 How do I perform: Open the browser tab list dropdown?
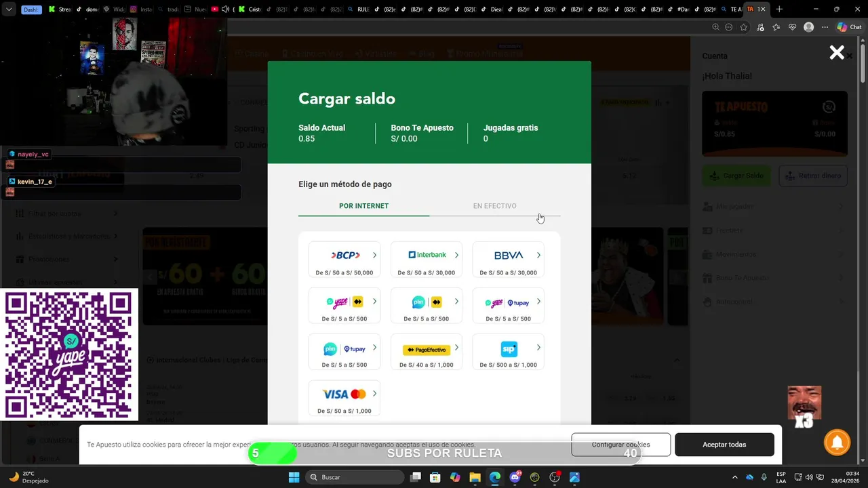(9, 9)
